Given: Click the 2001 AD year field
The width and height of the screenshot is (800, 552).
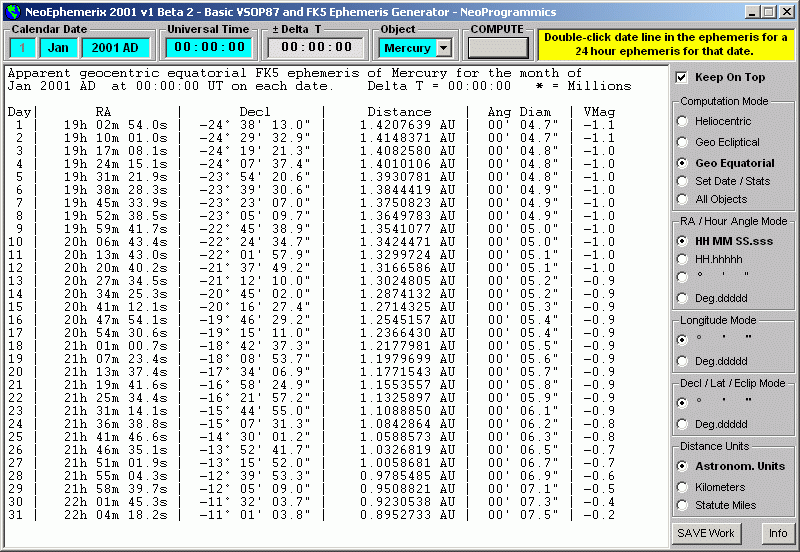Looking at the screenshot, I should pyautogui.click(x=116, y=47).
